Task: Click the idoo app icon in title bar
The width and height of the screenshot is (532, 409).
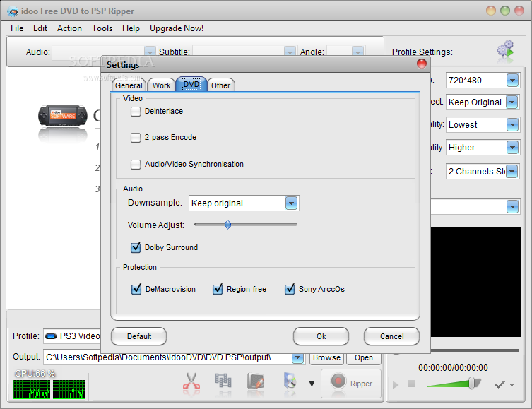Action: coord(13,11)
